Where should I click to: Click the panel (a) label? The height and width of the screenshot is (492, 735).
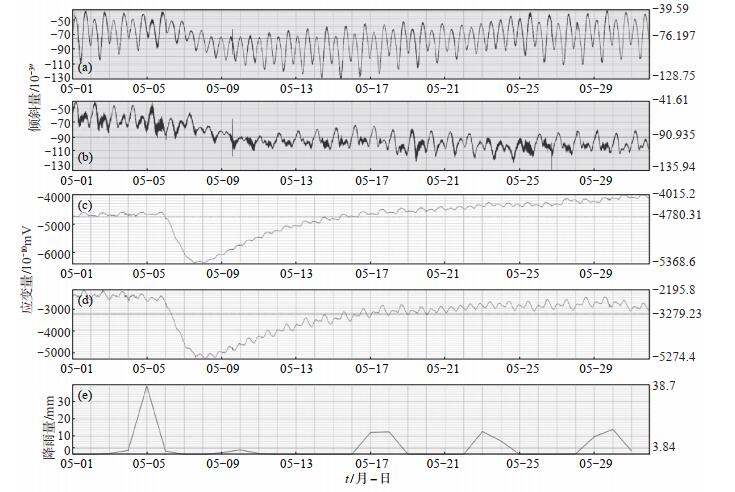click(86, 69)
